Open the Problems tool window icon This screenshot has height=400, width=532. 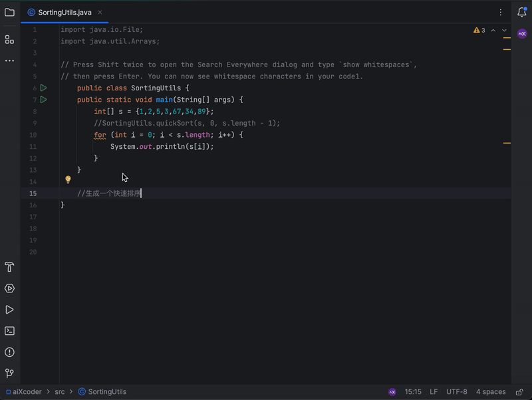click(x=9, y=351)
